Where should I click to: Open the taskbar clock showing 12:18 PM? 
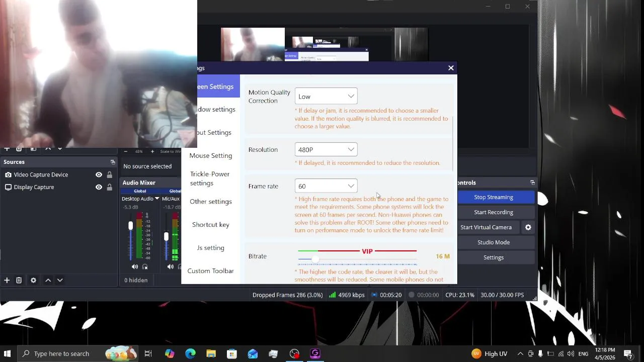604,353
